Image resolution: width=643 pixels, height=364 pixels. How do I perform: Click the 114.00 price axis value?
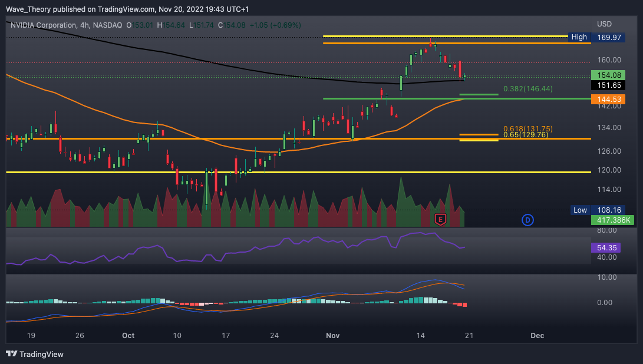[x=609, y=190]
